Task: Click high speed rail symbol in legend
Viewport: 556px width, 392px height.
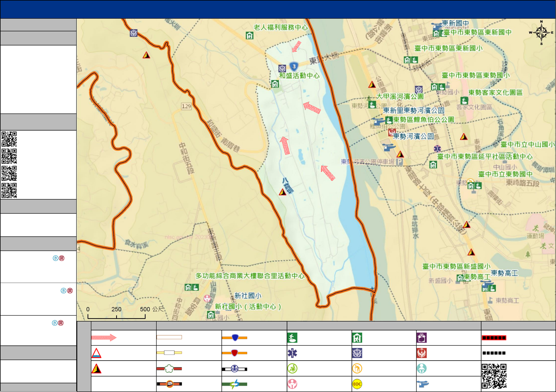Action: pyautogui.click(x=169, y=384)
